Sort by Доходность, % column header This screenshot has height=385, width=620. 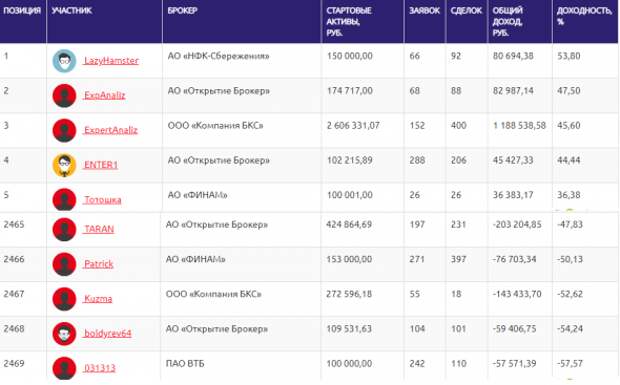584,16
